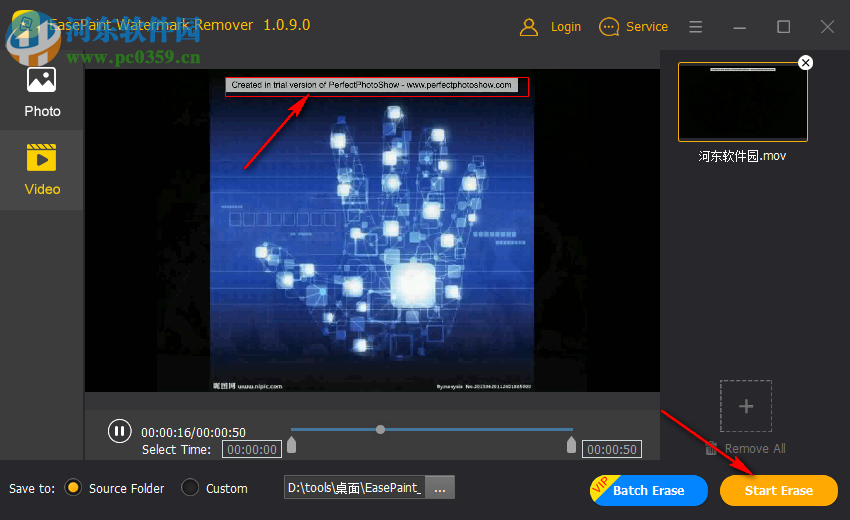Click the Service chat bubble icon

coord(609,27)
